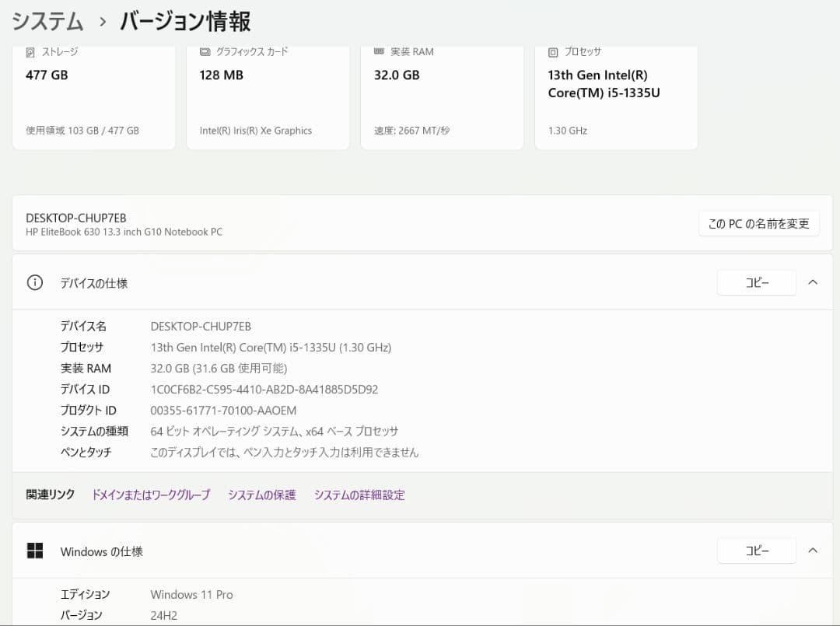This screenshot has width=840, height=626.
Task: Collapse the デバイスの仕様 section chevron
Action: coord(812,282)
